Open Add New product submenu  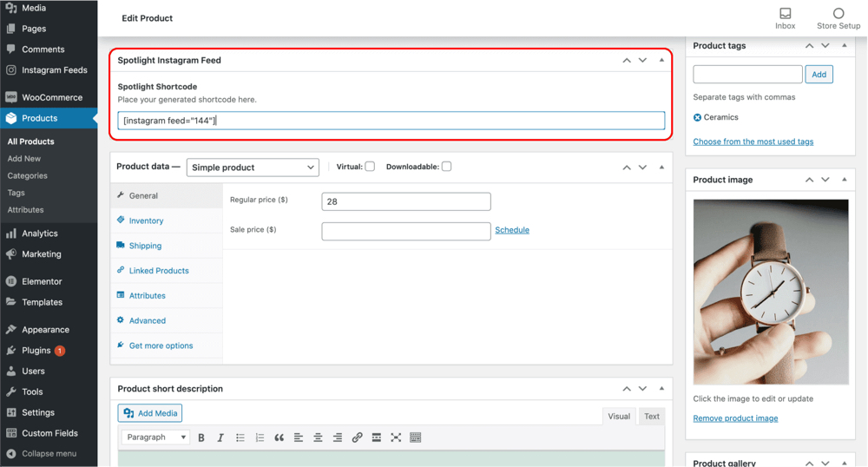click(24, 159)
